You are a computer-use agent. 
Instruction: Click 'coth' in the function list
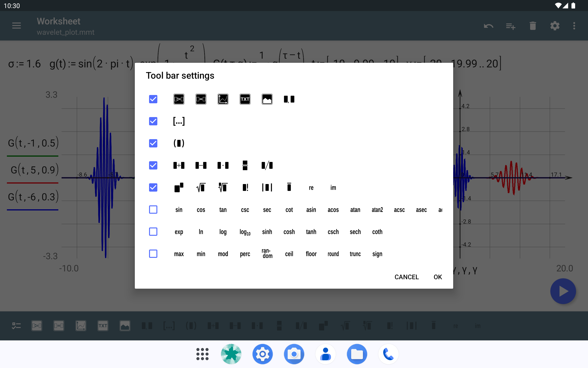(377, 232)
